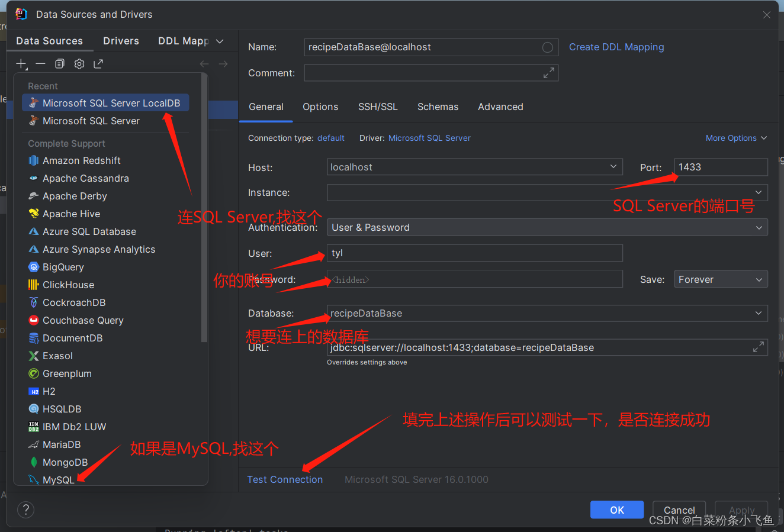
Task: Remove selected data source using the minus icon
Action: click(x=40, y=63)
